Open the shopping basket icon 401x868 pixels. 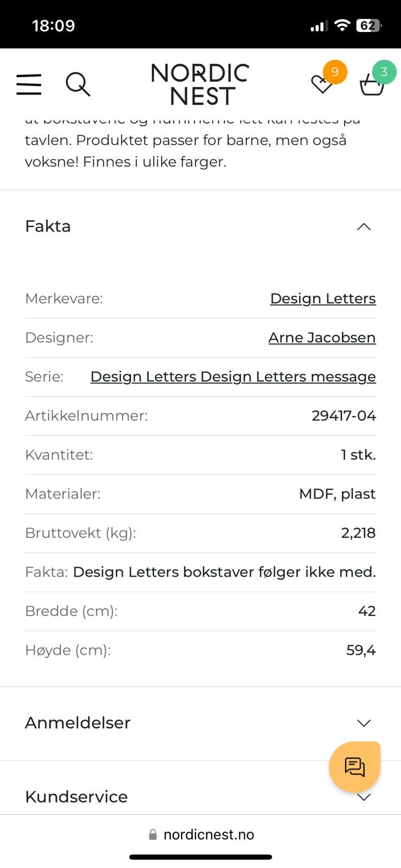pos(372,86)
